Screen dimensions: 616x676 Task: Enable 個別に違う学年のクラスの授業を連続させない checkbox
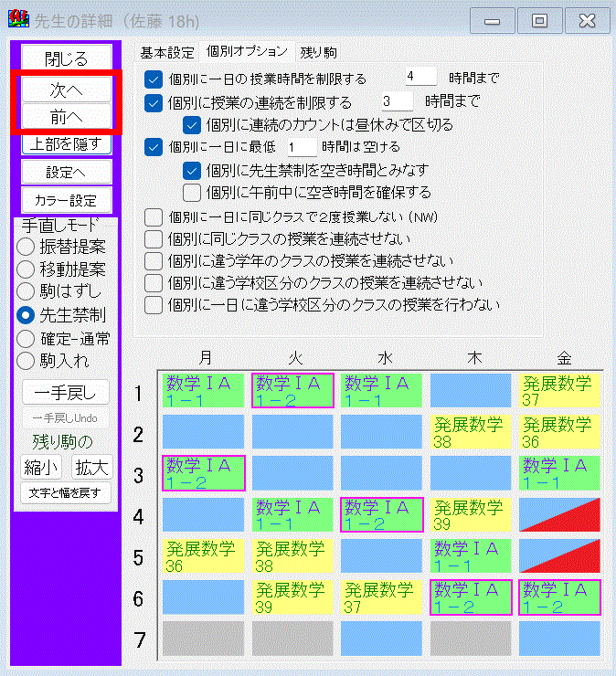coord(154,261)
